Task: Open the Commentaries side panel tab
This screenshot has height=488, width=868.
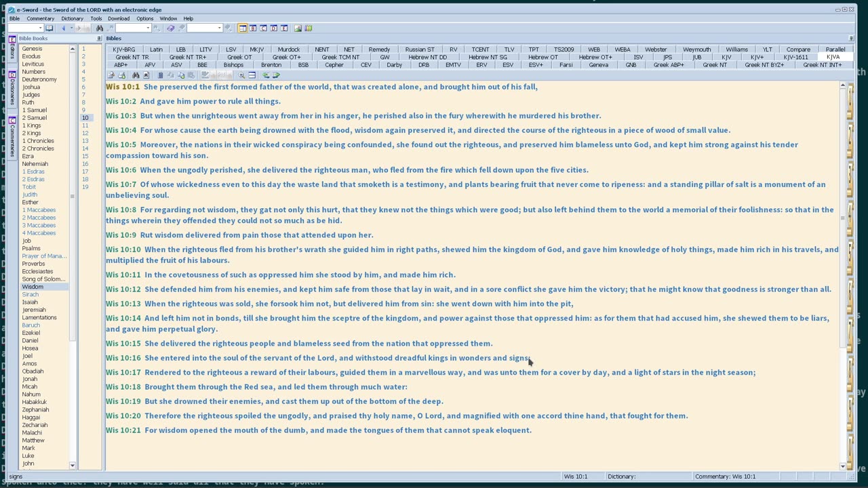Action: point(12,137)
